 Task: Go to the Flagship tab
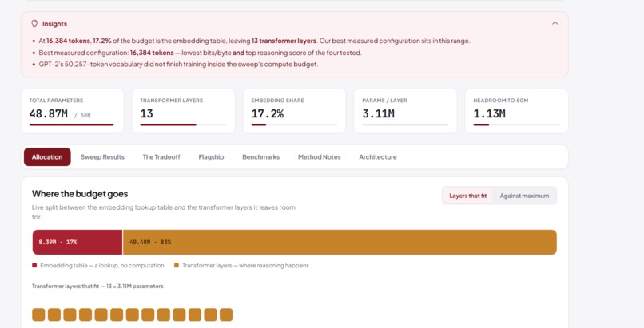click(211, 157)
